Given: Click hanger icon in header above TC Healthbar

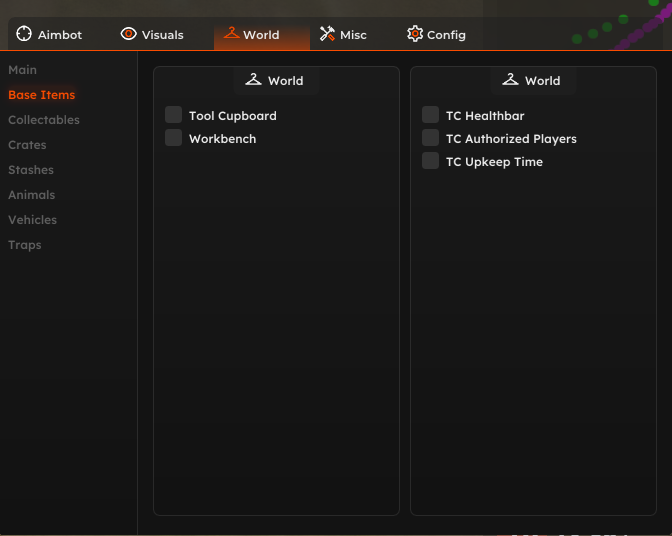Looking at the screenshot, I should click(x=510, y=80).
